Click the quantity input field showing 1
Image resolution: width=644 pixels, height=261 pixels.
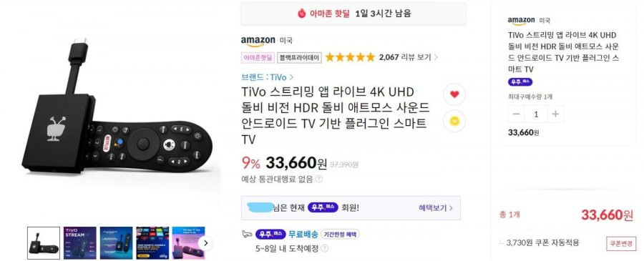point(536,114)
